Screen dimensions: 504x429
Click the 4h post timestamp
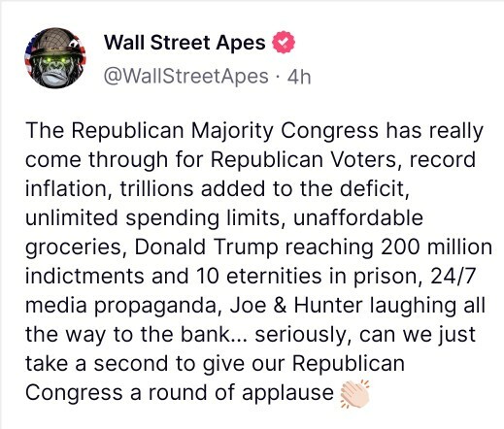coord(299,77)
